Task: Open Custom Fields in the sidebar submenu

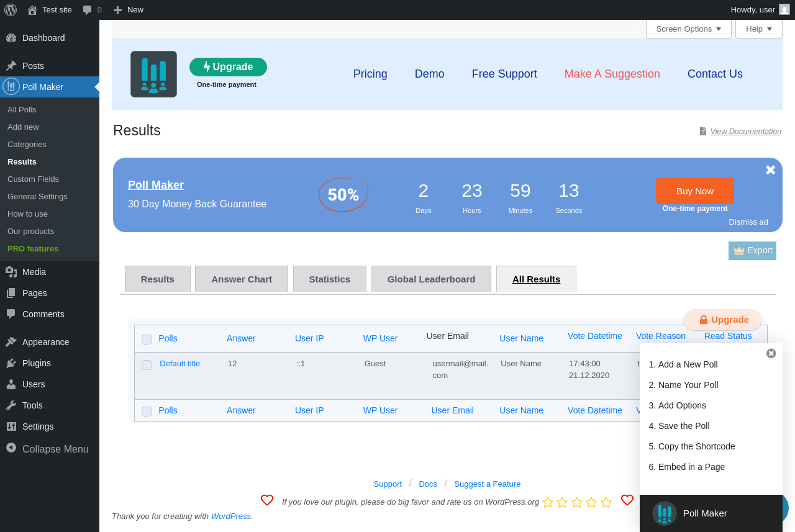Action: (x=33, y=179)
